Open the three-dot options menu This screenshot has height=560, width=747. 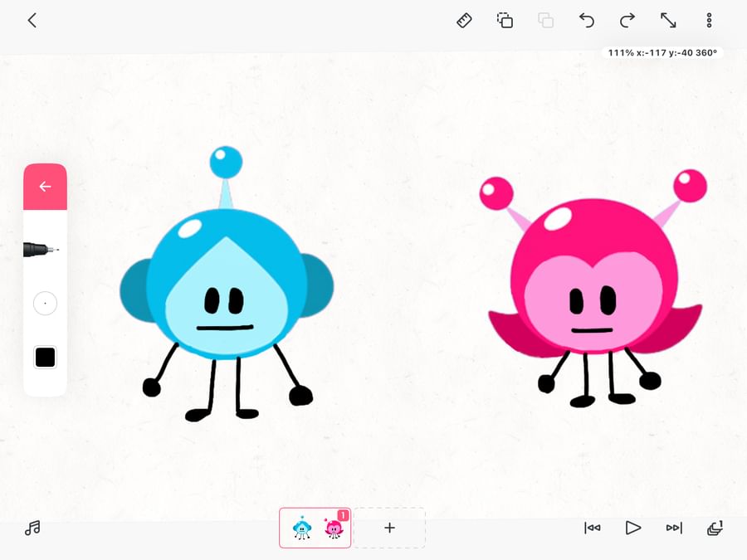(x=708, y=20)
